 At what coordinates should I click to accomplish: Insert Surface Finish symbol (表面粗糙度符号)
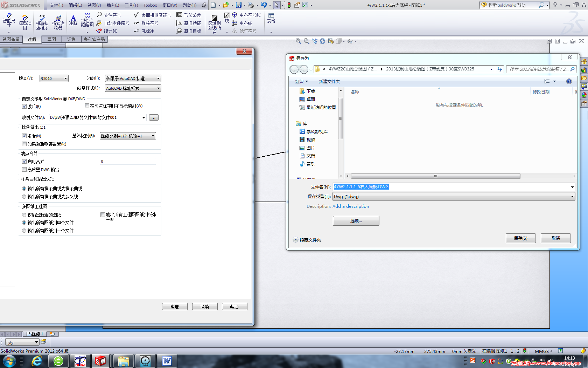tap(152, 15)
